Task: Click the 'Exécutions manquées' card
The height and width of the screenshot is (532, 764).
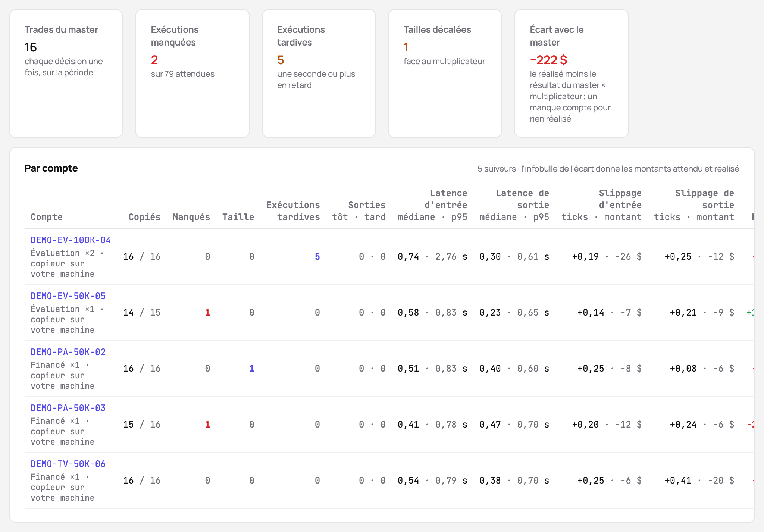Action: click(192, 73)
